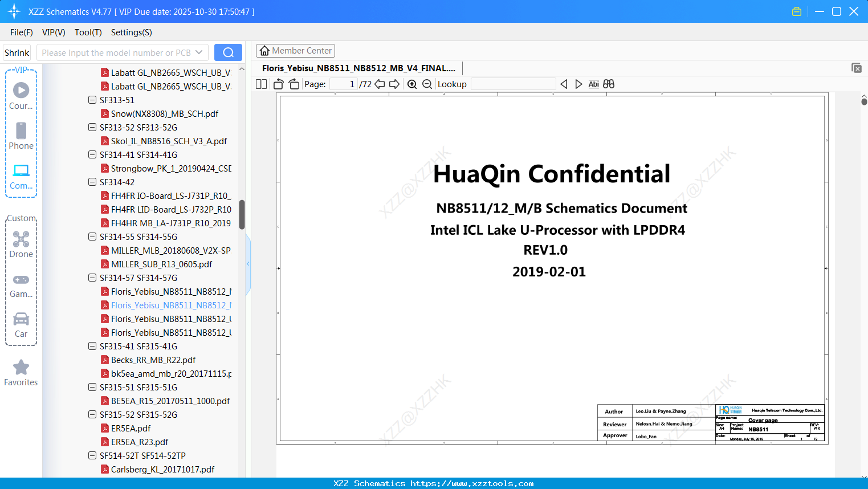Zoom in on the schematic
Image resolution: width=868 pixels, height=489 pixels.
point(412,84)
